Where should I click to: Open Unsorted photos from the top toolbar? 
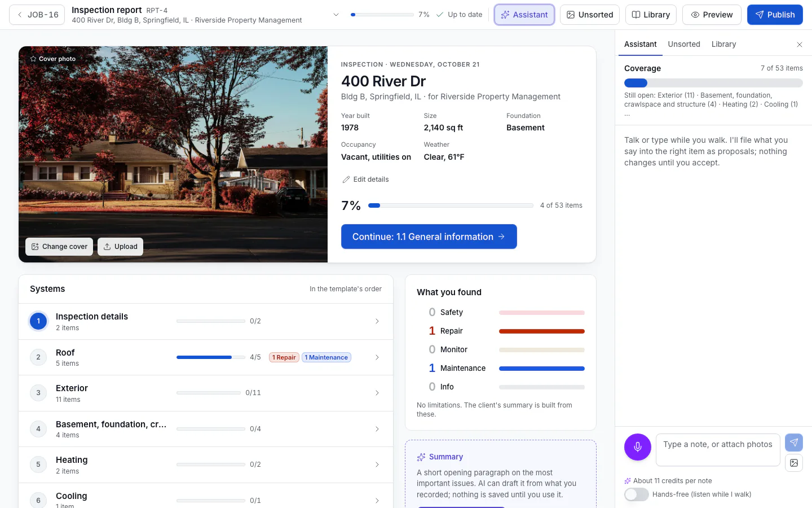[590, 15]
